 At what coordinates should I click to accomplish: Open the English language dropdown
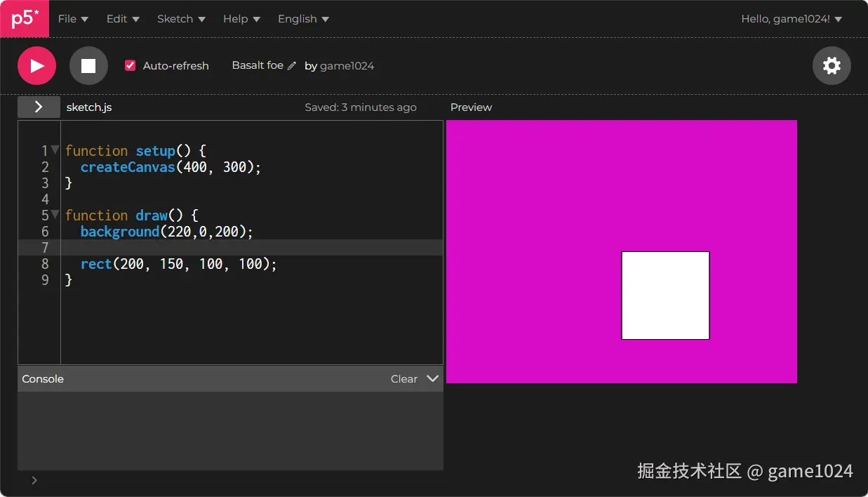[303, 19]
